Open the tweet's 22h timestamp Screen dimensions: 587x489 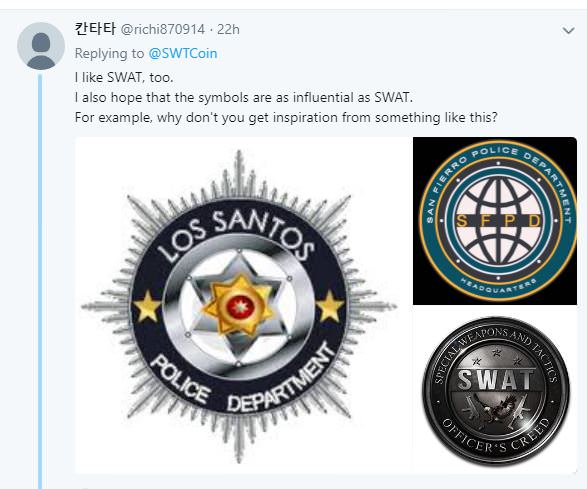[x=228, y=29]
